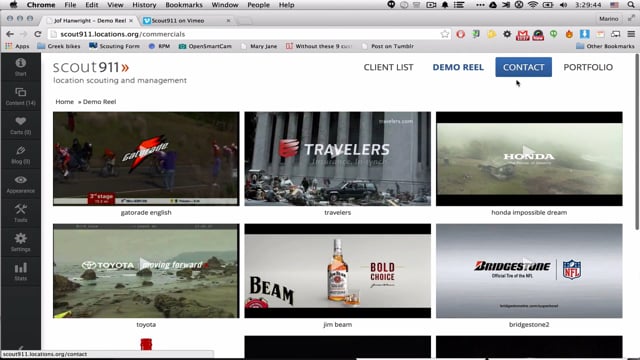The height and width of the screenshot is (360, 640).
Task: Click the Home breadcrumb link
Action: point(64,102)
